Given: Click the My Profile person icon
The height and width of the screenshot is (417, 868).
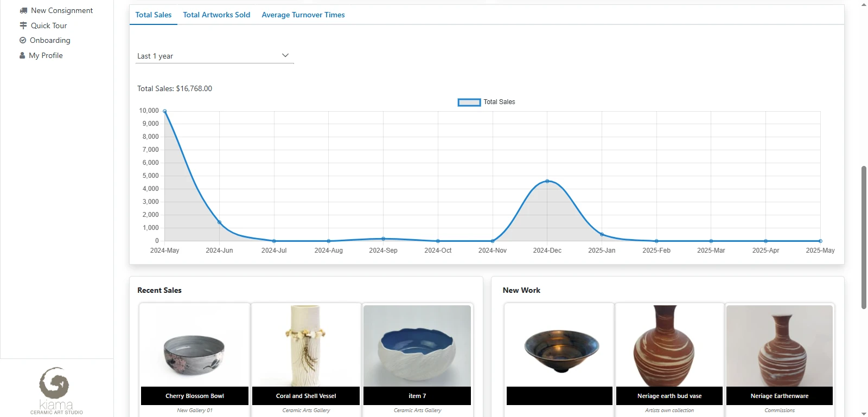Looking at the screenshot, I should [x=22, y=55].
